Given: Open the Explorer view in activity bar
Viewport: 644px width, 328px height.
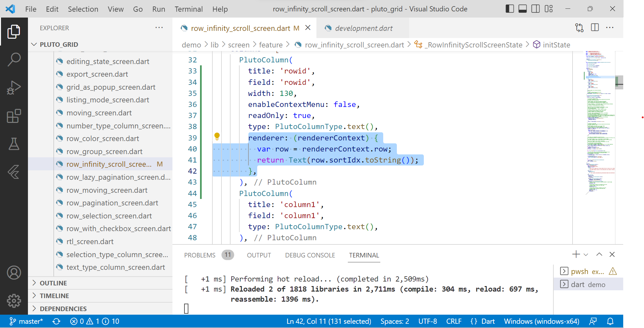Looking at the screenshot, I should [14, 32].
